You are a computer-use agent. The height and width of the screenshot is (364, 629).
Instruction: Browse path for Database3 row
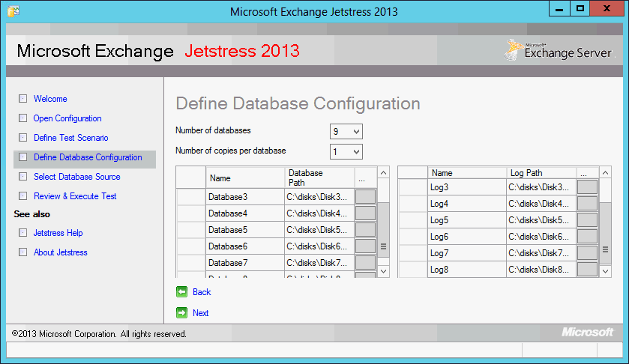pos(365,197)
